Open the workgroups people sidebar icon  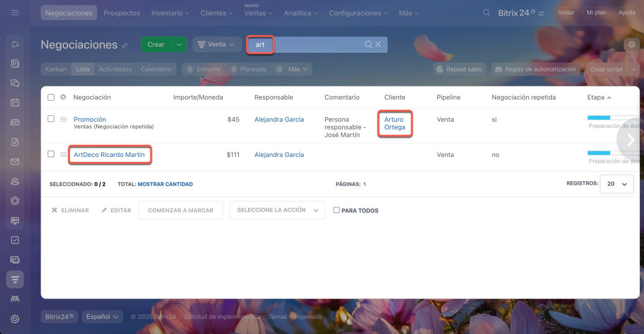pos(15,181)
